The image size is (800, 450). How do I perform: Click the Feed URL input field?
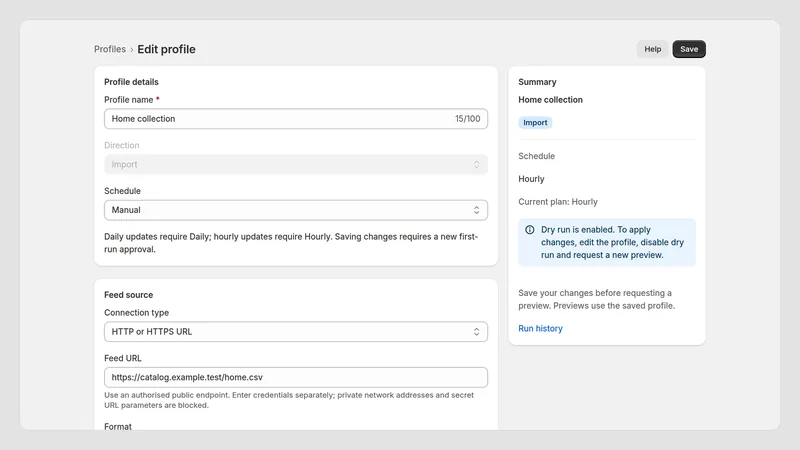click(x=296, y=378)
